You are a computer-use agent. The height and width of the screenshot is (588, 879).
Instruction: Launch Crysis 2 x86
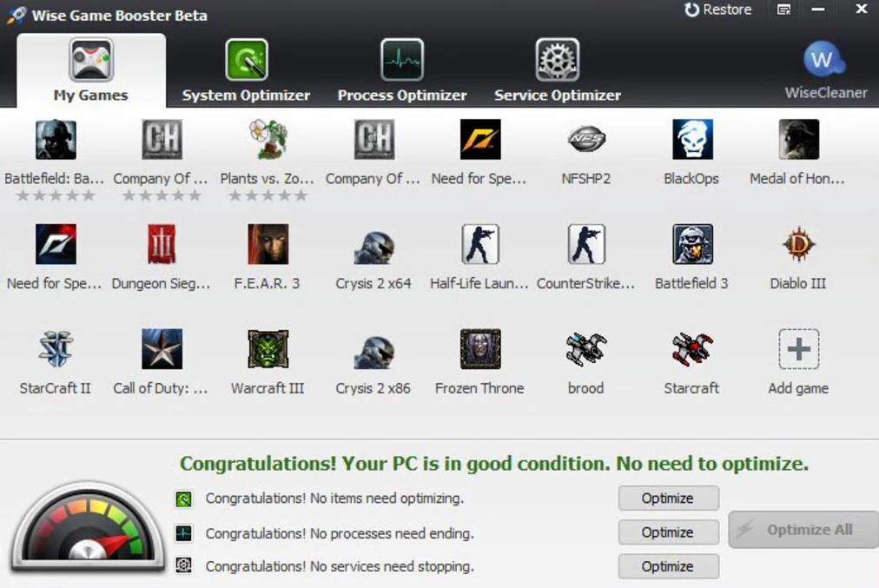[373, 352]
